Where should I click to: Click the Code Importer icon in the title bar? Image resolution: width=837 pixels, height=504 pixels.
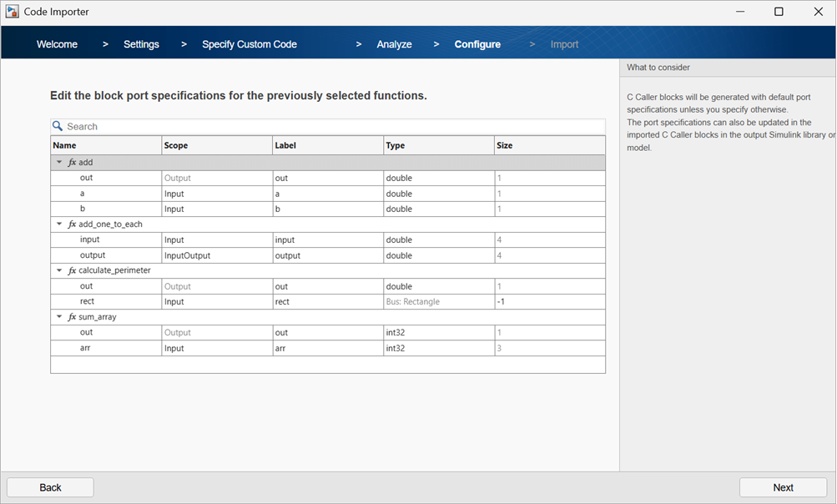pyautogui.click(x=12, y=11)
